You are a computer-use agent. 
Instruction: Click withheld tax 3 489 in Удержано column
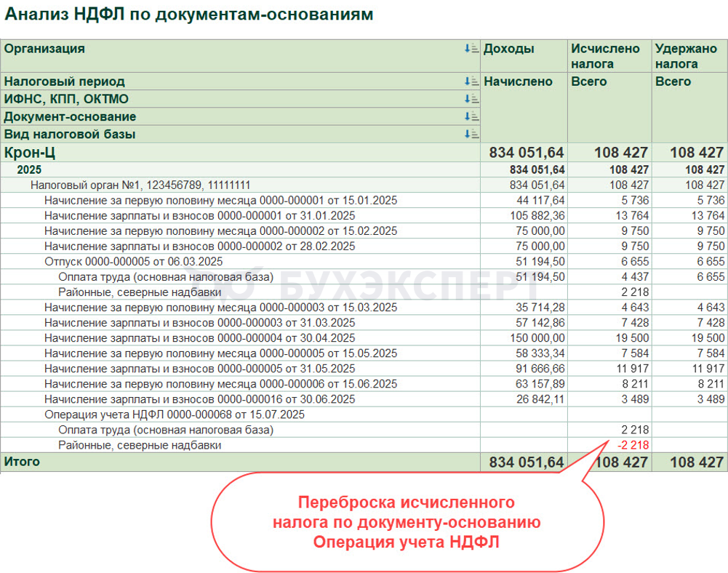pos(711,399)
